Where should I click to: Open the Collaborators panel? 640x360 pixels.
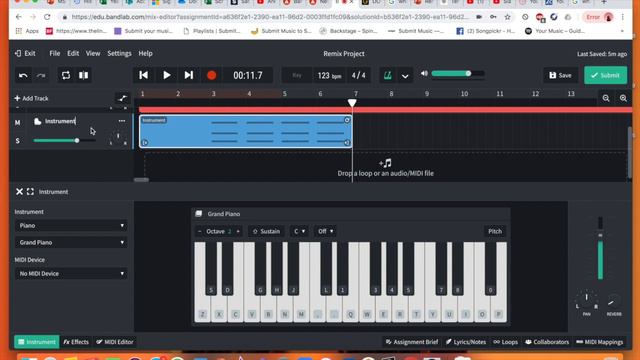[x=547, y=342]
